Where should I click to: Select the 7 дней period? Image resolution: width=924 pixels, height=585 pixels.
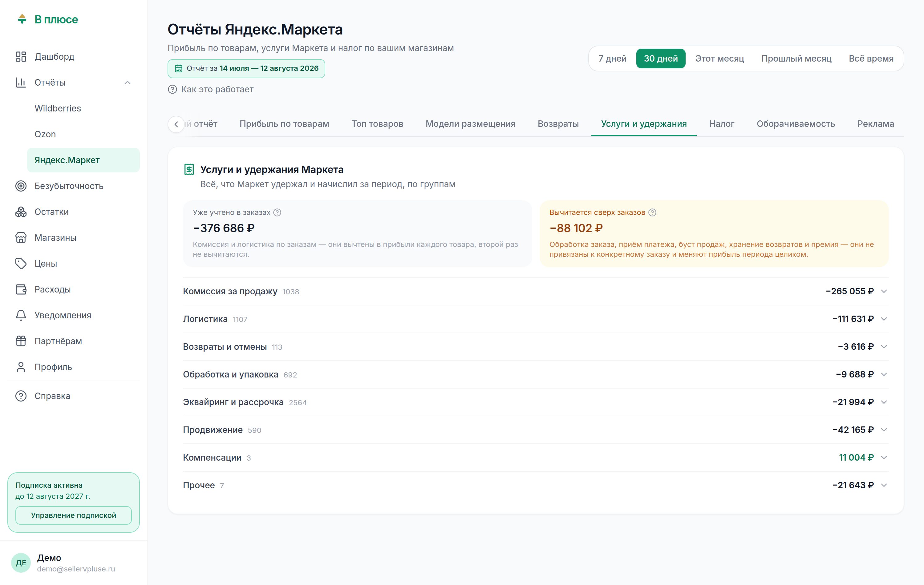pyautogui.click(x=612, y=58)
